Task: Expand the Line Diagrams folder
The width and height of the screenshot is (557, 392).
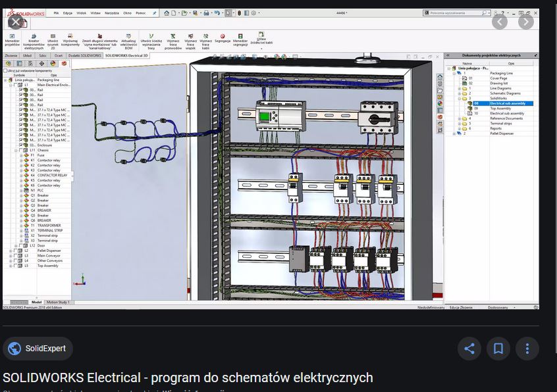Action: click(459, 88)
